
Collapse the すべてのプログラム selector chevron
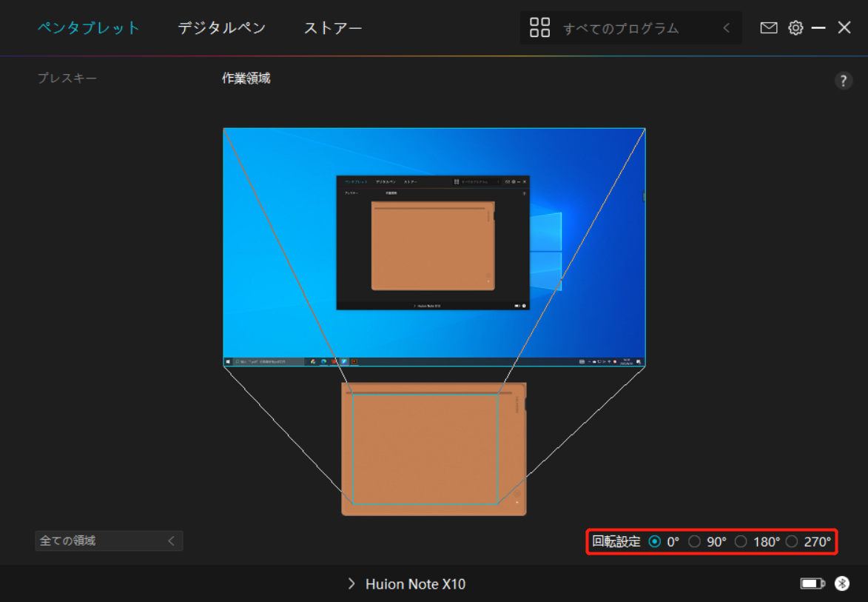pyautogui.click(x=726, y=27)
